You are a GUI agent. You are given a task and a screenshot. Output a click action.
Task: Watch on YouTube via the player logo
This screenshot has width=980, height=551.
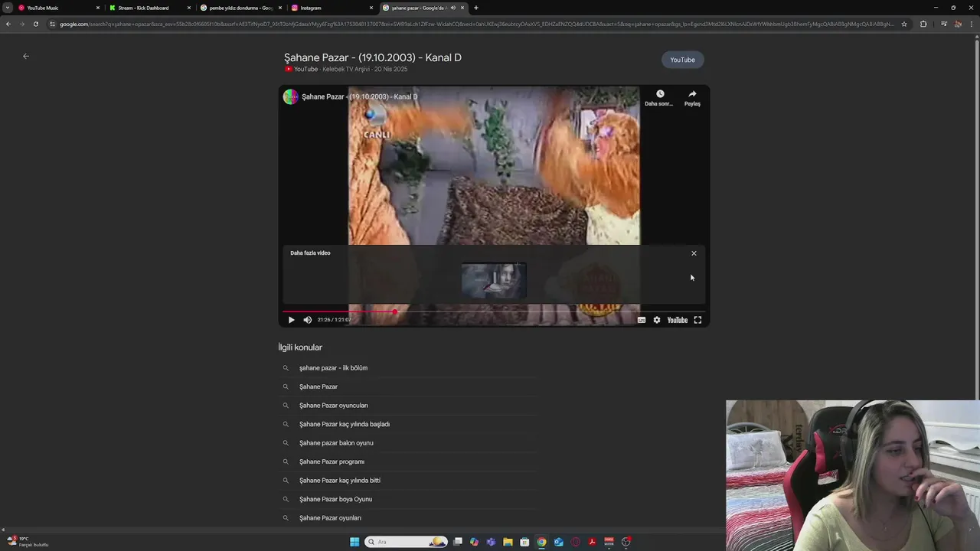[x=678, y=320]
